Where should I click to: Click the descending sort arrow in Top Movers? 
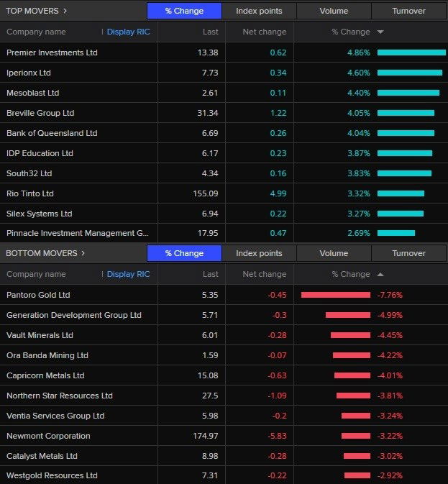pyautogui.click(x=380, y=32)
